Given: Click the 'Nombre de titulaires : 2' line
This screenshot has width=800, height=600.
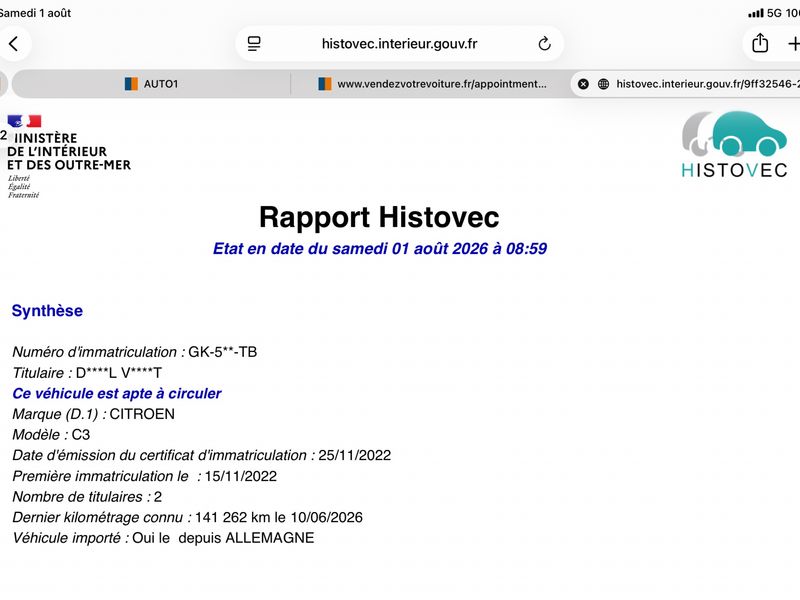Looking at the screenshot, I should click(x=87, y=497).
